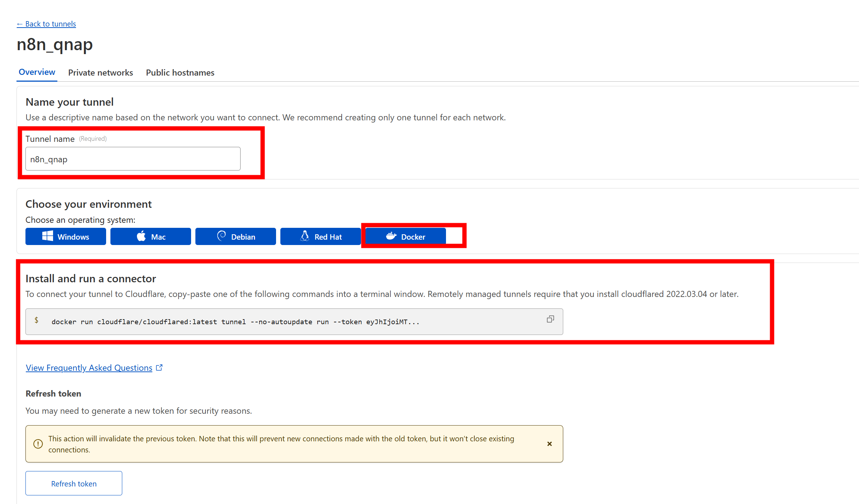Screen dimensions: 859x504
Task: Select the Mac environment
Action: click(x=151, y=236)
